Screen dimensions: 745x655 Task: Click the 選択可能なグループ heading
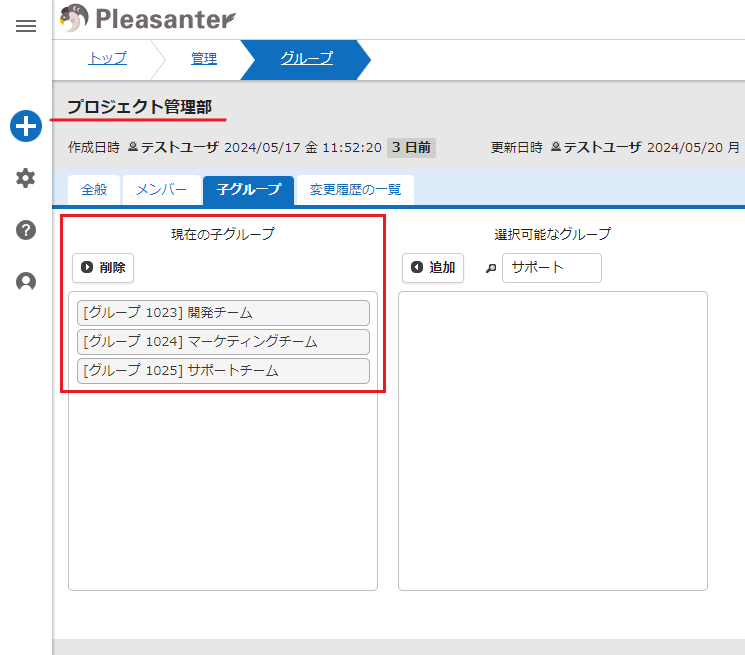(553, 234)
